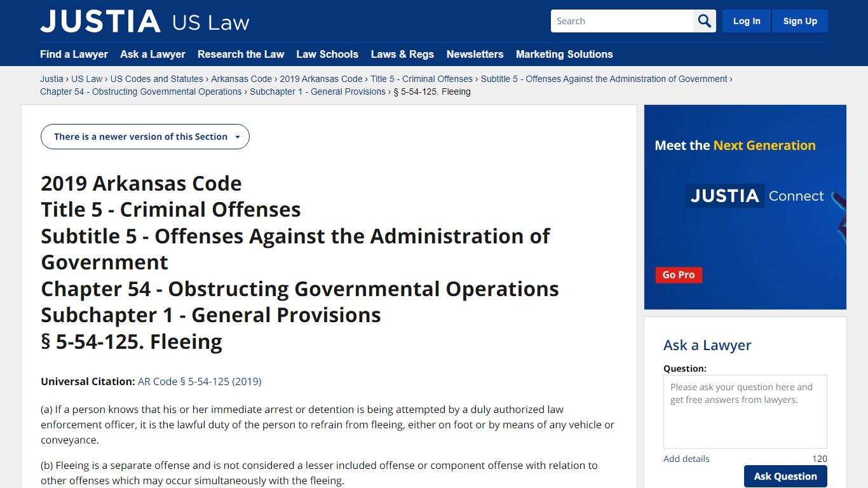Open Law Schools menu
The width and height of the screenshot is (868, 488).
coord(327,54)
